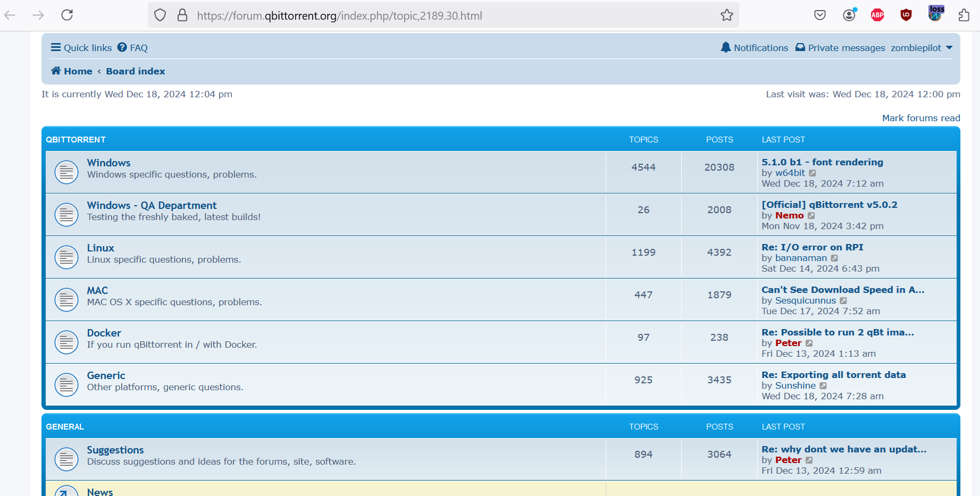
Task: View user profile w64bit
Action: tap(790, 173)
